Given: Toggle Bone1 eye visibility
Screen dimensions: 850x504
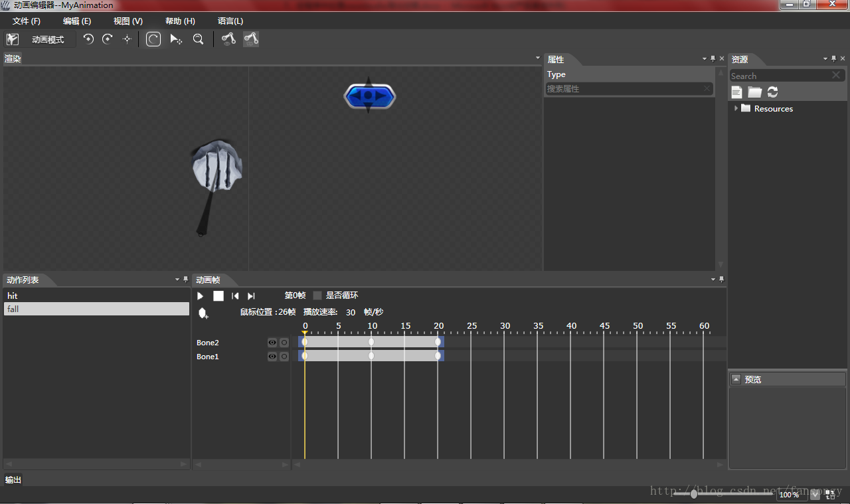Looking at the screenshot, I should click(272, 357).
